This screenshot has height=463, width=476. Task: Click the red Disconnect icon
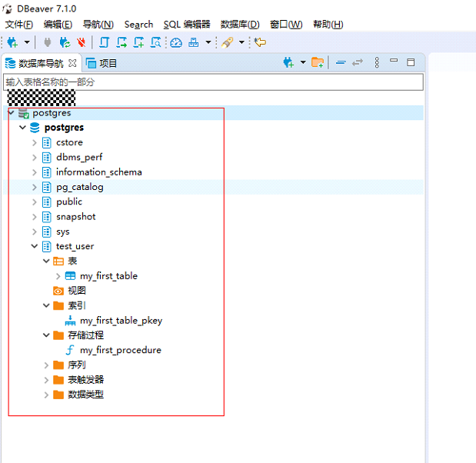pos(81,42)
